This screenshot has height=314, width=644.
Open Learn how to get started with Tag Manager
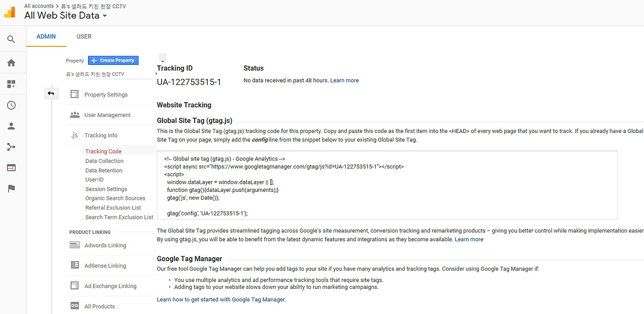click(221, 299)
